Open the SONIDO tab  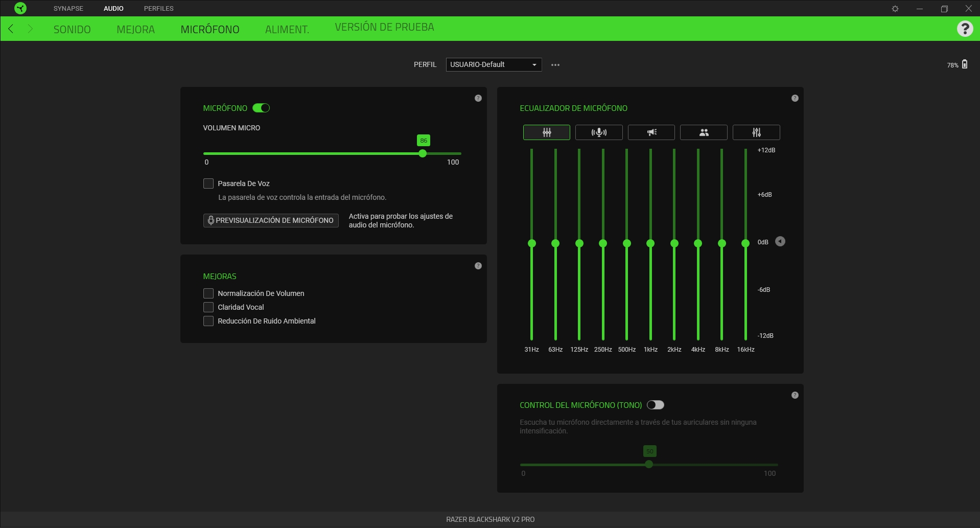72,30
